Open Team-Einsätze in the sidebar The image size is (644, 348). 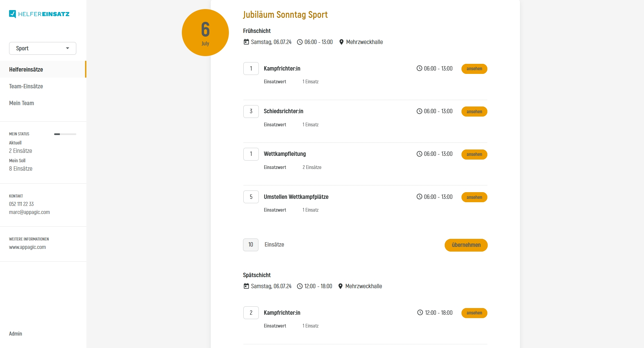click(x=26, y=86)
